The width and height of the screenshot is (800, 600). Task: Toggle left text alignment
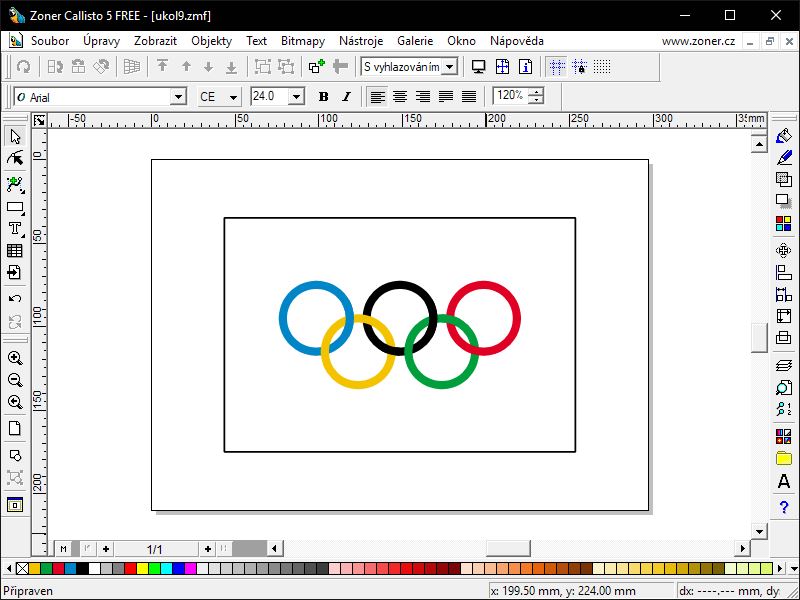coord(377,96)
